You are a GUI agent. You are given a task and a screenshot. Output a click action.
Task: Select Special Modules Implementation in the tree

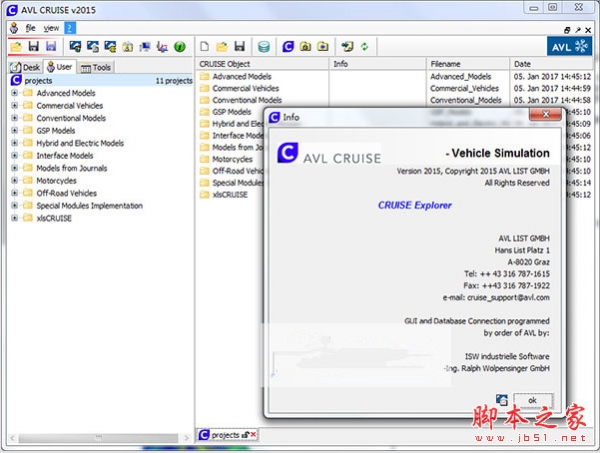pyautogui.click(x=90, y=206)
